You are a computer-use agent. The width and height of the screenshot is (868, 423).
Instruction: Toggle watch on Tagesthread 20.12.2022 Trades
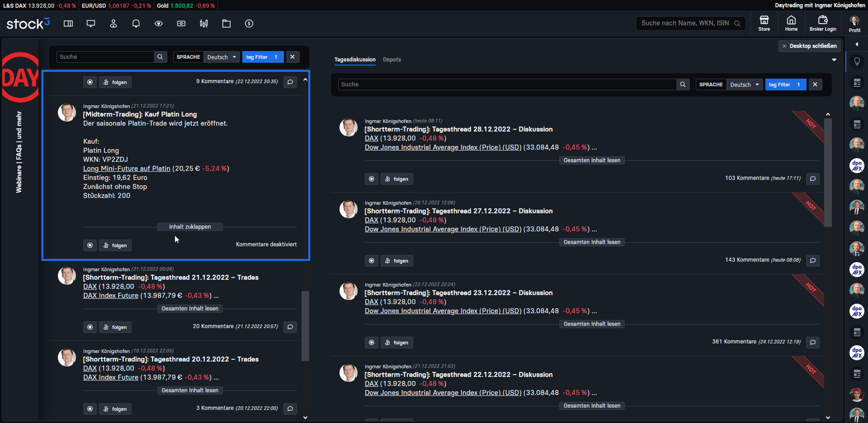[90, 409]
